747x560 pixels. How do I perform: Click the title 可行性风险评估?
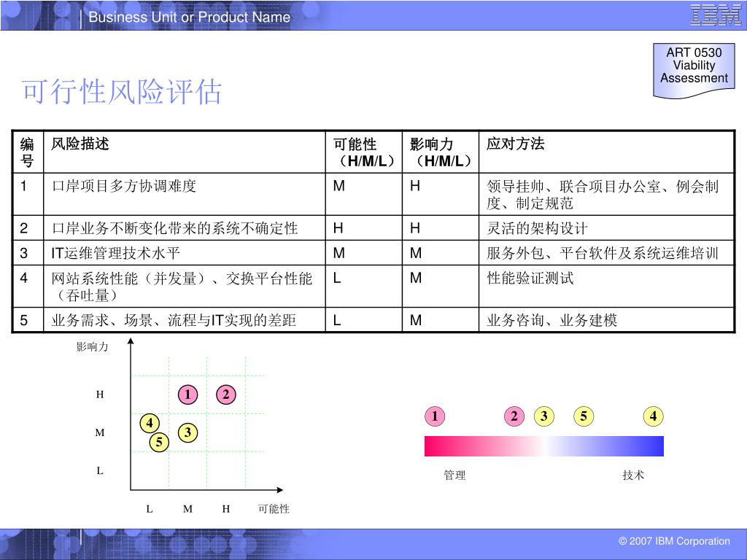122,91
